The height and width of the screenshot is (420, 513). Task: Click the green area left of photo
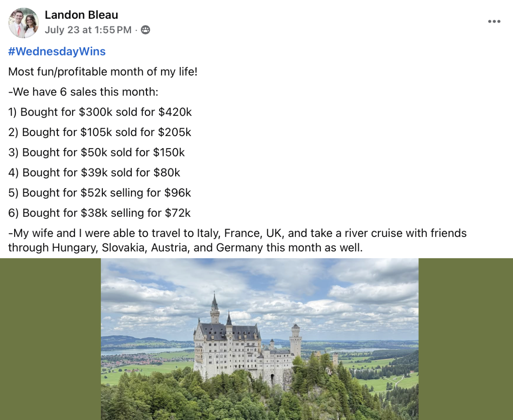50,339
